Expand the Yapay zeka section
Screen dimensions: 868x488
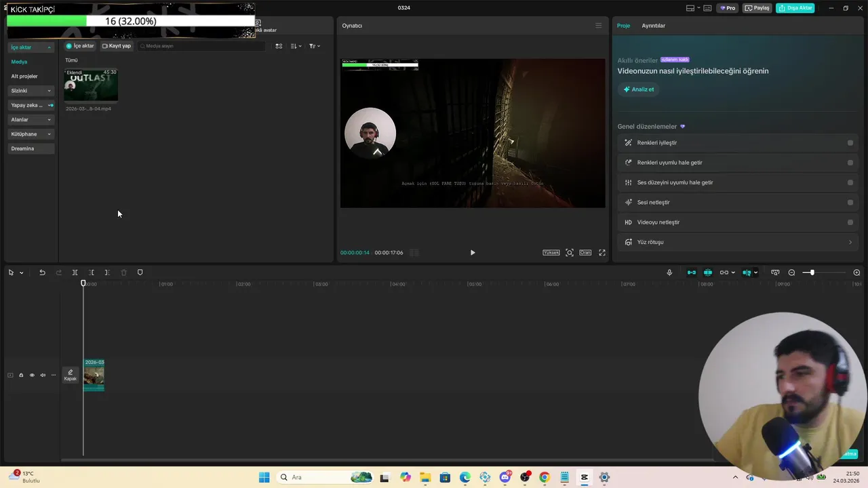pyautogui.click(x=31, y=105)
